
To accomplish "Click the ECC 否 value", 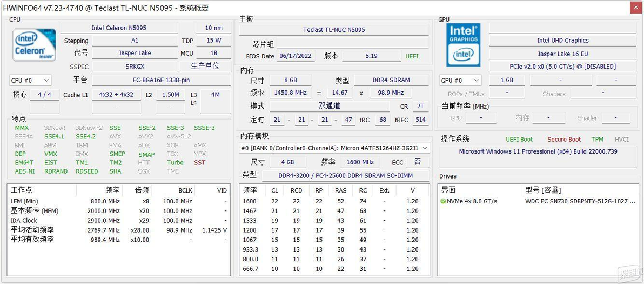I will pyautogui.click(x=418, y=162).
